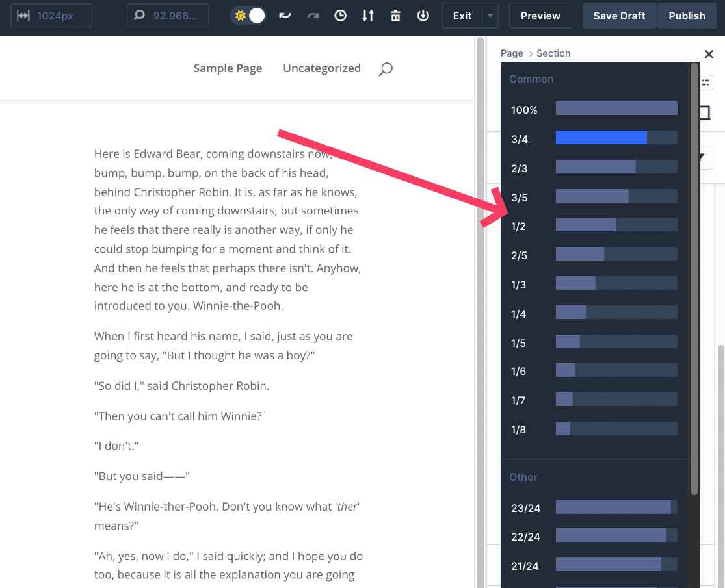725x588 pixels.
Task: Close the settings panel with the X
Action: pyautogui.click(x=708, y=54)
